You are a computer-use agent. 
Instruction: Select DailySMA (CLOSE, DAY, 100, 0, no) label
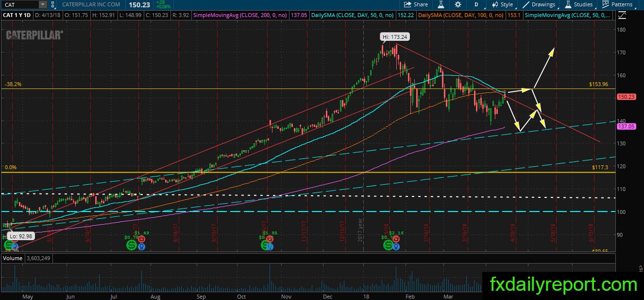tap(462, 16)
